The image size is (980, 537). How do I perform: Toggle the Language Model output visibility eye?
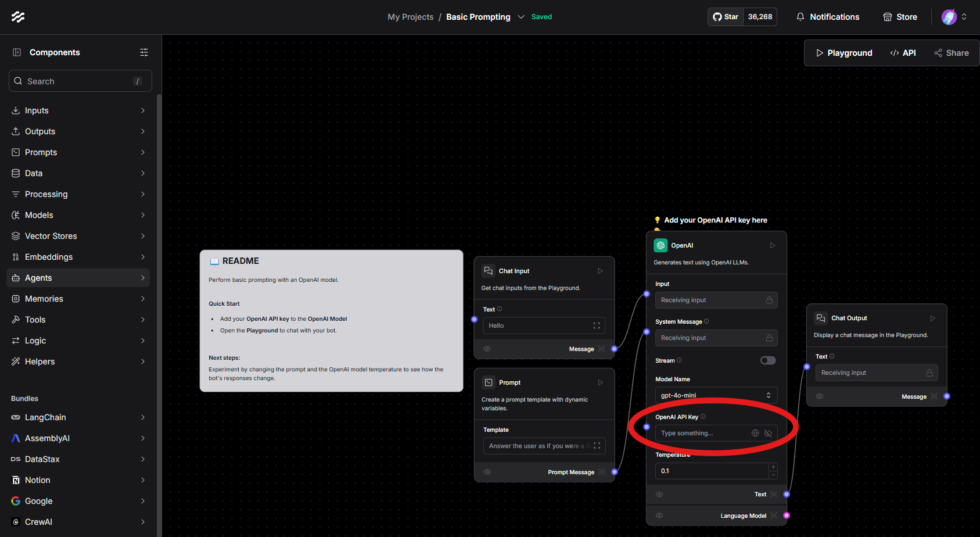659,515
